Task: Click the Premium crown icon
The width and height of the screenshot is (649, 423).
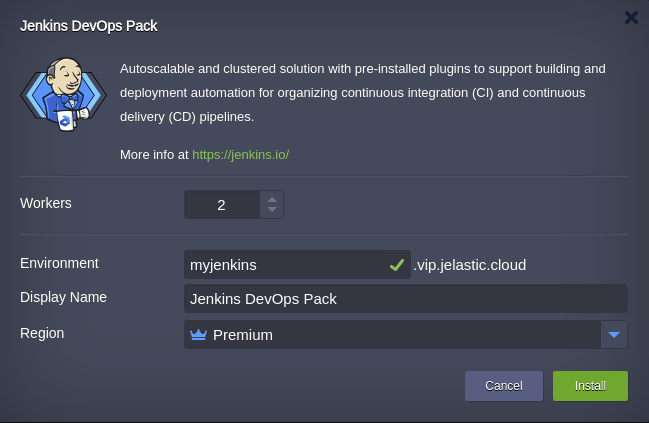Action: (x=198, y=334)
